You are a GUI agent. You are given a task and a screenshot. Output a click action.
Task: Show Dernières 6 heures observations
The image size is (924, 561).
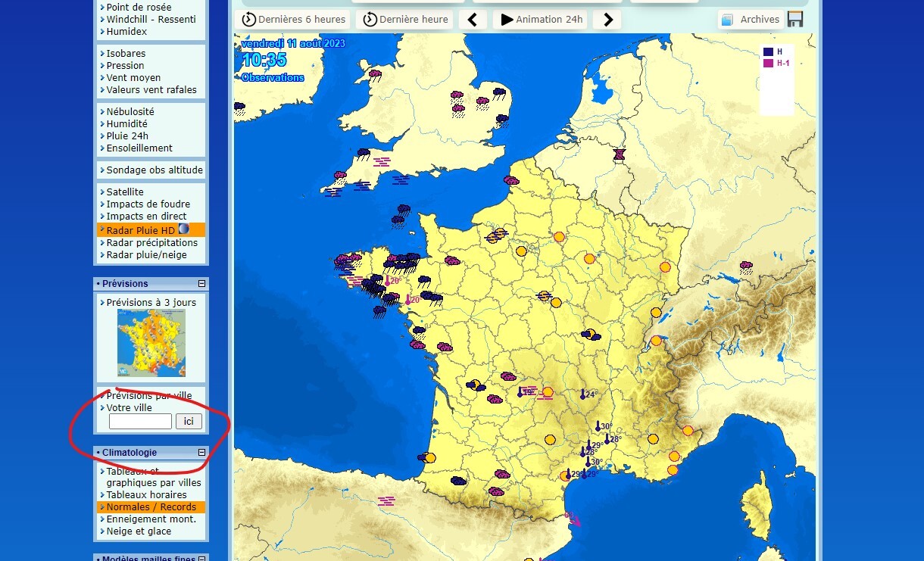point(292,20)
